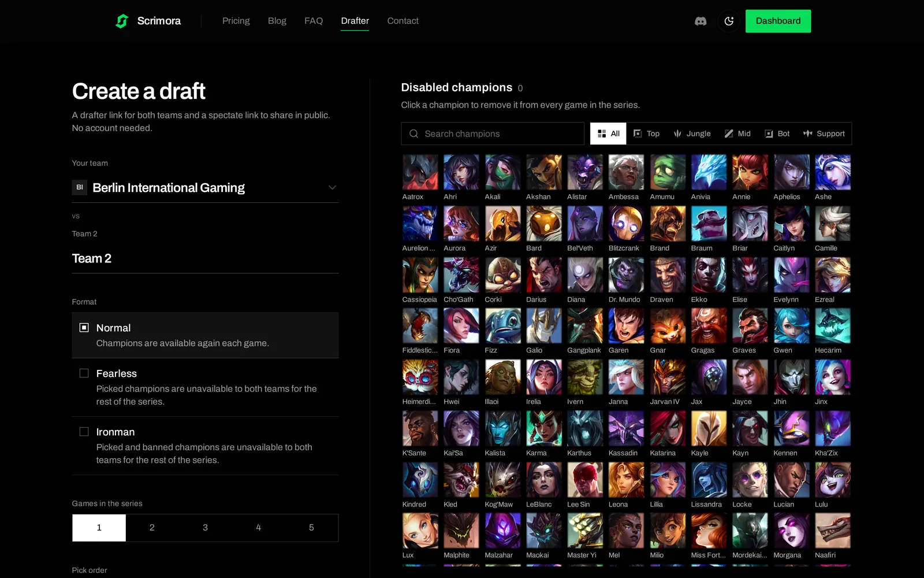This screenshot has width=924, height=578.
Task: Select the Normal format option
Action: (205, 335)
